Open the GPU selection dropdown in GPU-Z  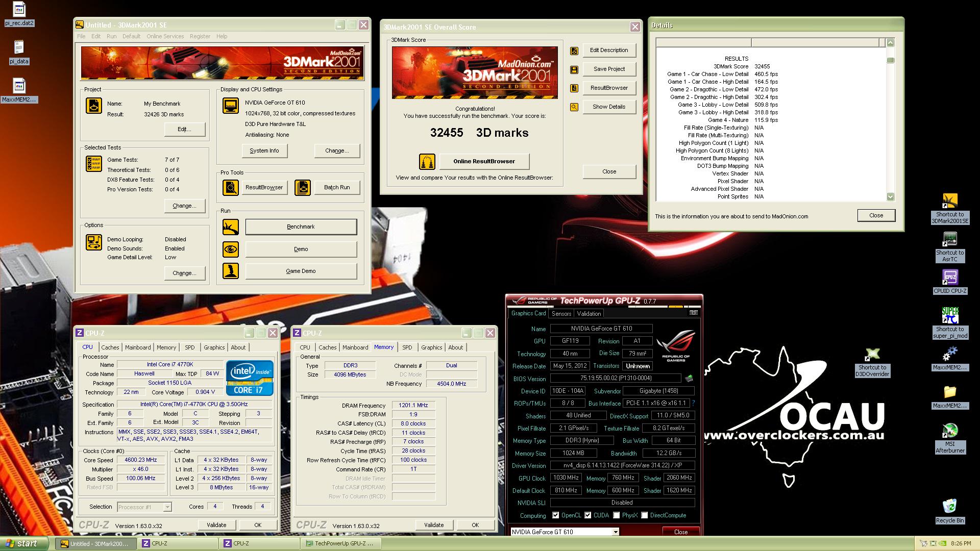[x=615, y=532]
